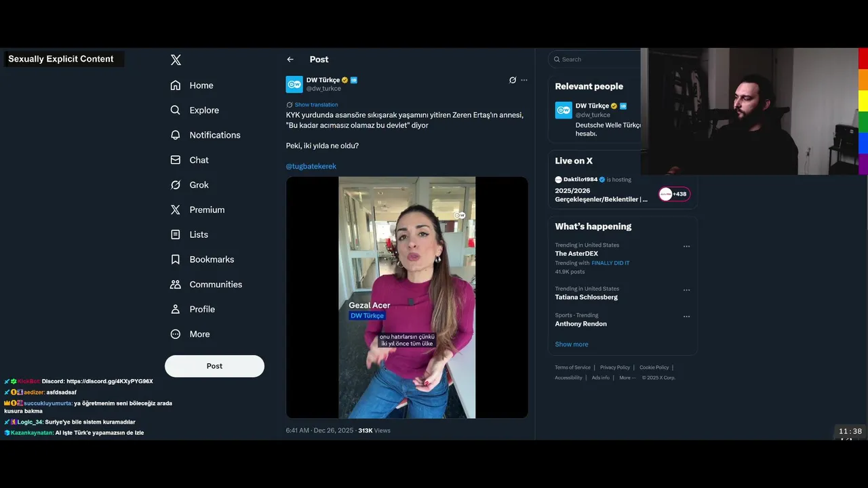Click Tatiana Schlossberg trending topic
Screen dimensions: 868x488
[587, 297]
